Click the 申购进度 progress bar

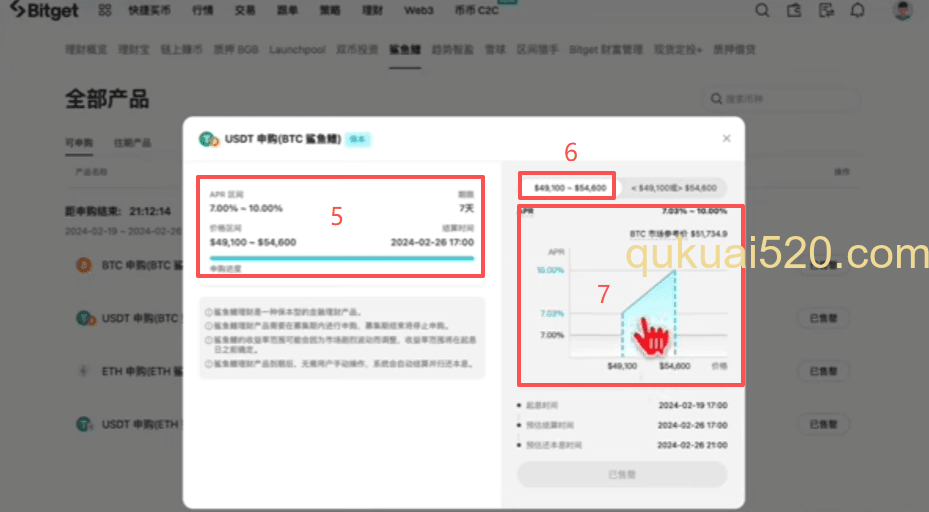(x=342, y=258)
